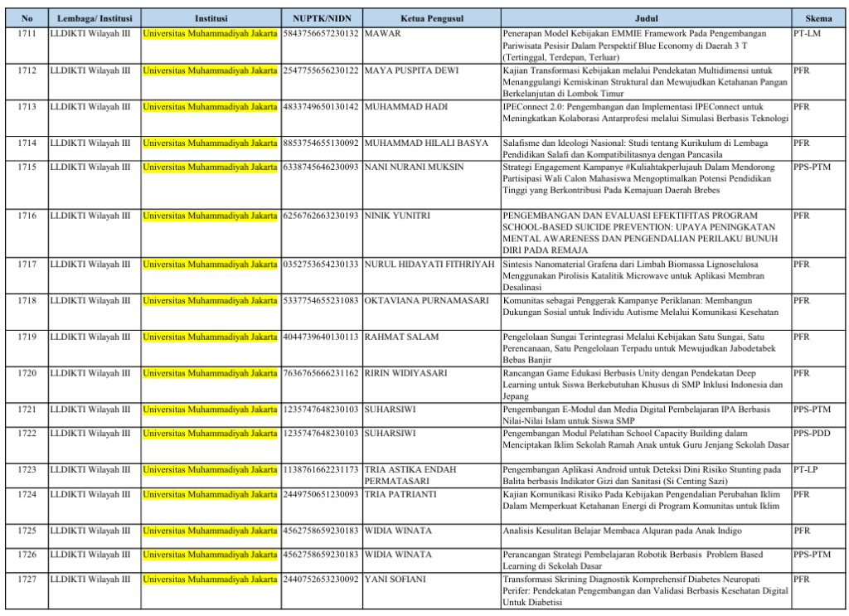
Task: Click the PT-LP scheme cell
Action: 806,469
